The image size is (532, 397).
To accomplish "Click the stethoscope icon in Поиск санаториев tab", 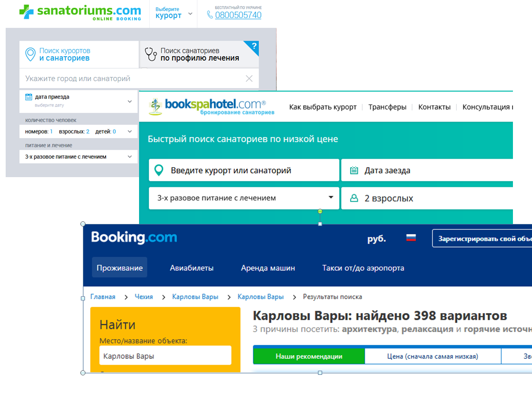I will [x=151, y=54].
